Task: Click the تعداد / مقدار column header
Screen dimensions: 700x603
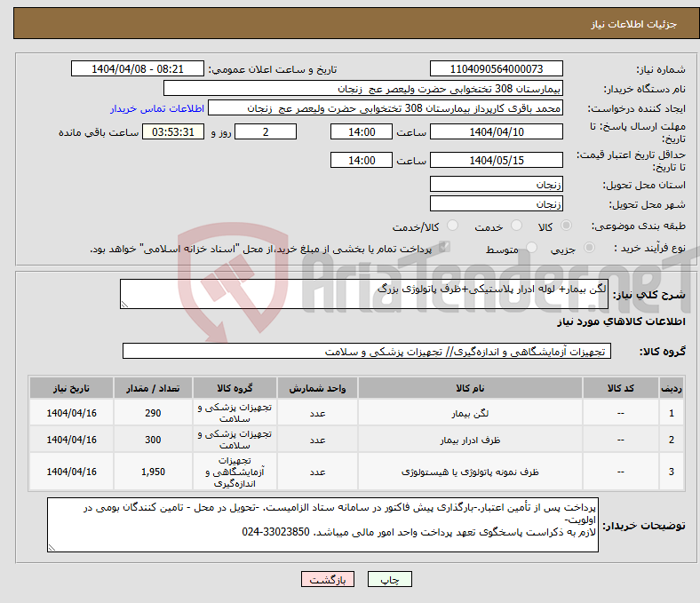Action: [x=153, y=388]
